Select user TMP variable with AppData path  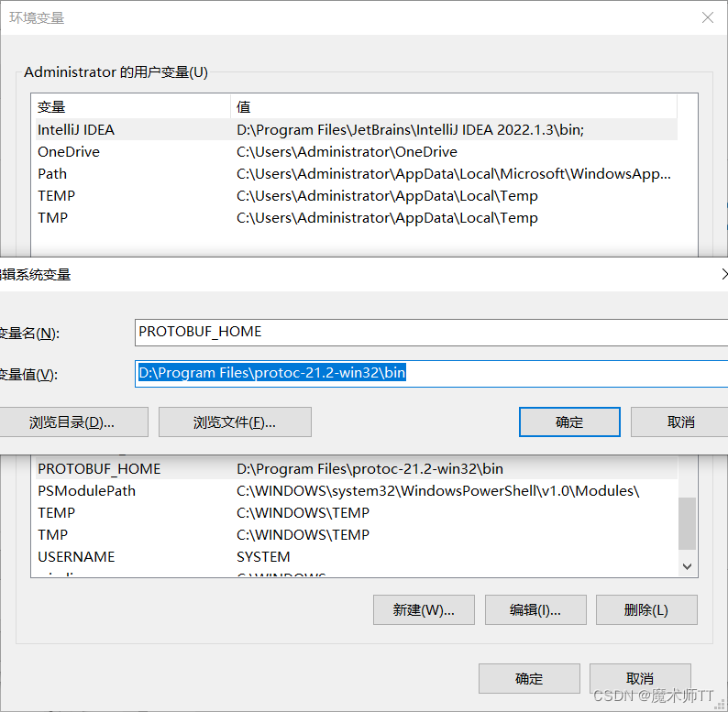point(357,218)
